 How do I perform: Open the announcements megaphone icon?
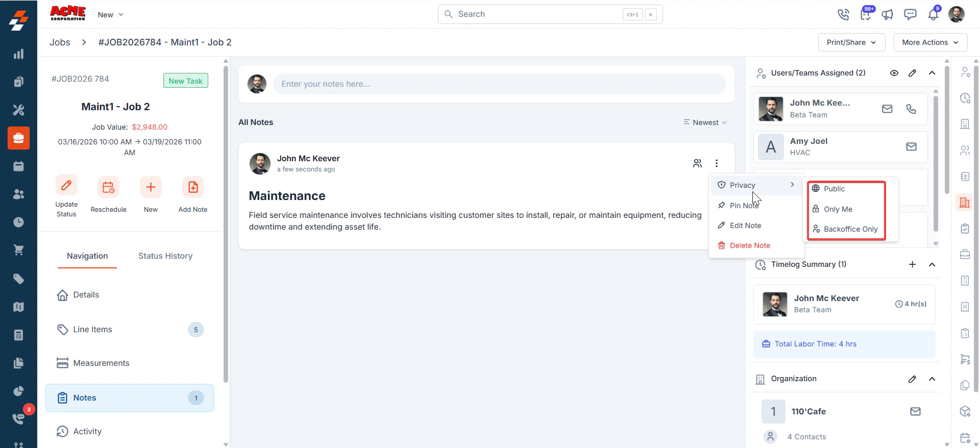[x=888, y=14]
